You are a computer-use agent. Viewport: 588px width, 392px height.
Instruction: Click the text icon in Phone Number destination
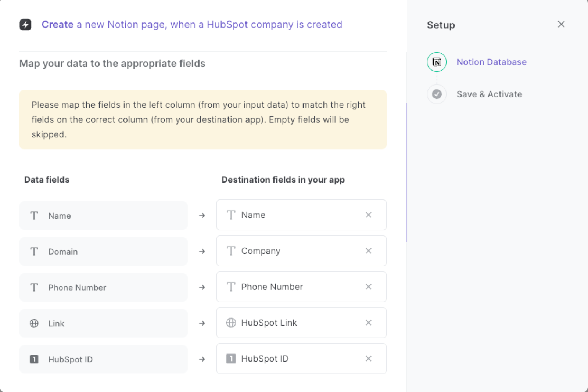[x=231, y=287]
